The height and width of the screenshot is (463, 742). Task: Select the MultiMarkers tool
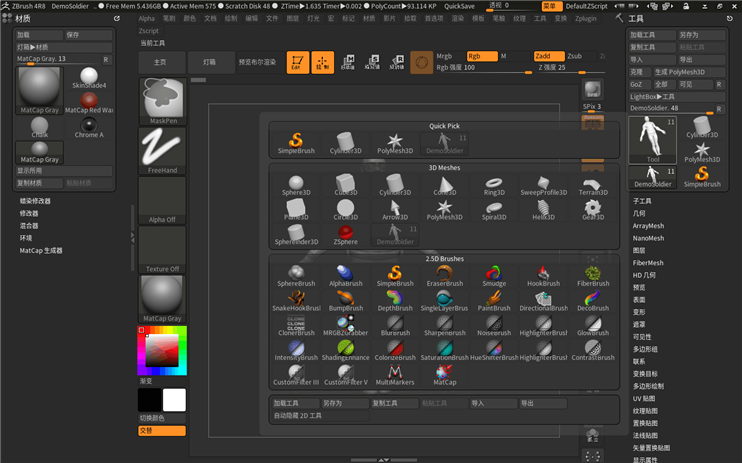(395, 374)
